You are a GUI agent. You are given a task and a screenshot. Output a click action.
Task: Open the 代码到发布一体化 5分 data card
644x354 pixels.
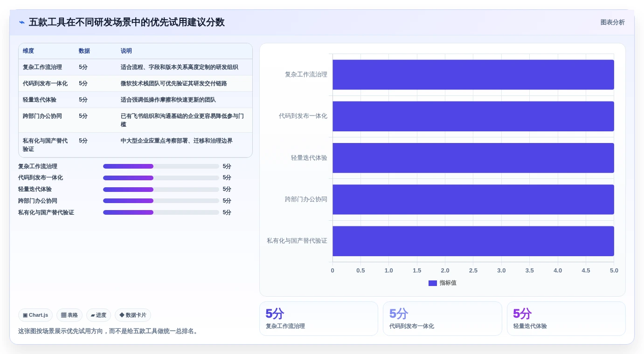pos(443,319)
